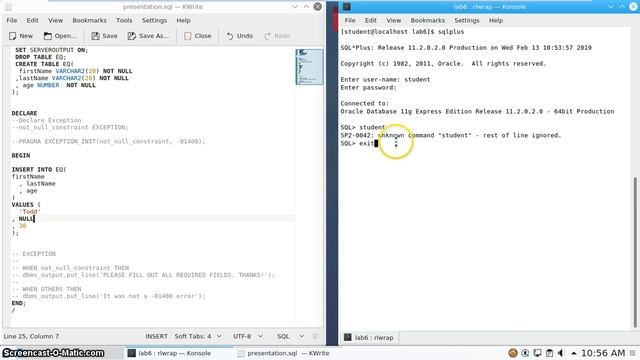Open the volume control in system tray
This screenshot has width=640, height=360.
click(561, 353)
